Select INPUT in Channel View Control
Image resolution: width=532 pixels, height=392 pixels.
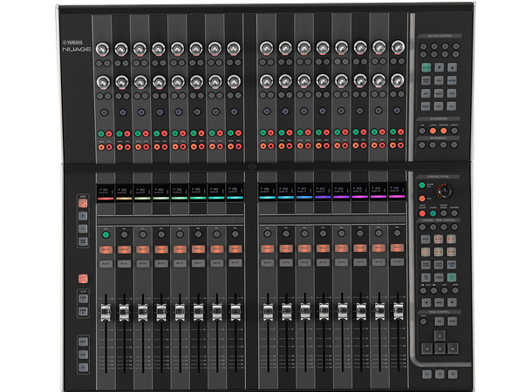[426, 240]
